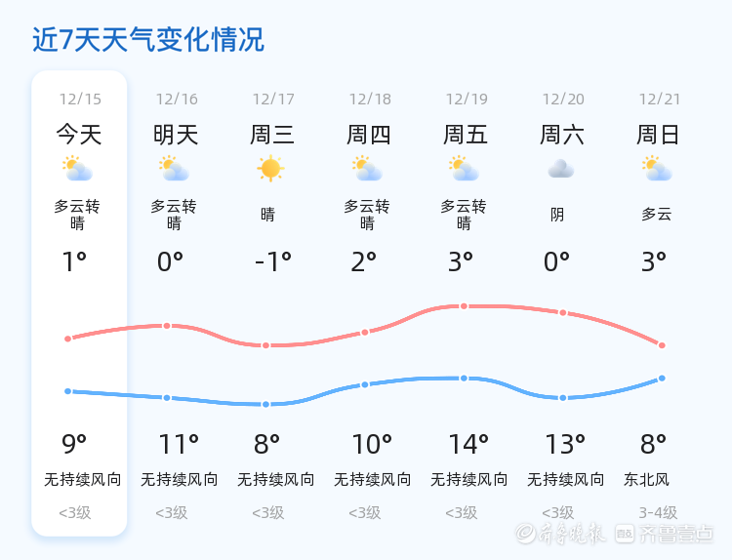Select the 周三 day label
The width and height of the screenshot is (732, 560).
tap(272, 134)
